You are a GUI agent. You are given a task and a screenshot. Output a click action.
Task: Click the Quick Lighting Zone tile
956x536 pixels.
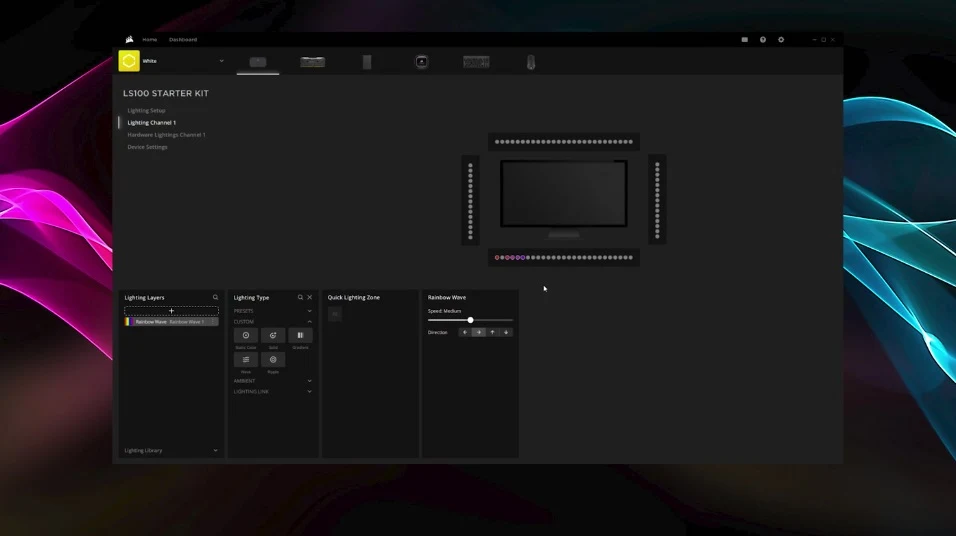(335, 314)
